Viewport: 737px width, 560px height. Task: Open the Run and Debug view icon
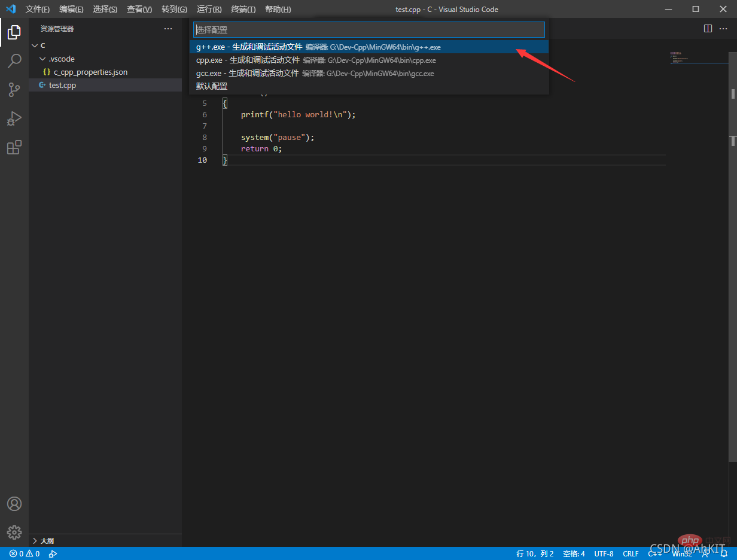click(14, 118)
